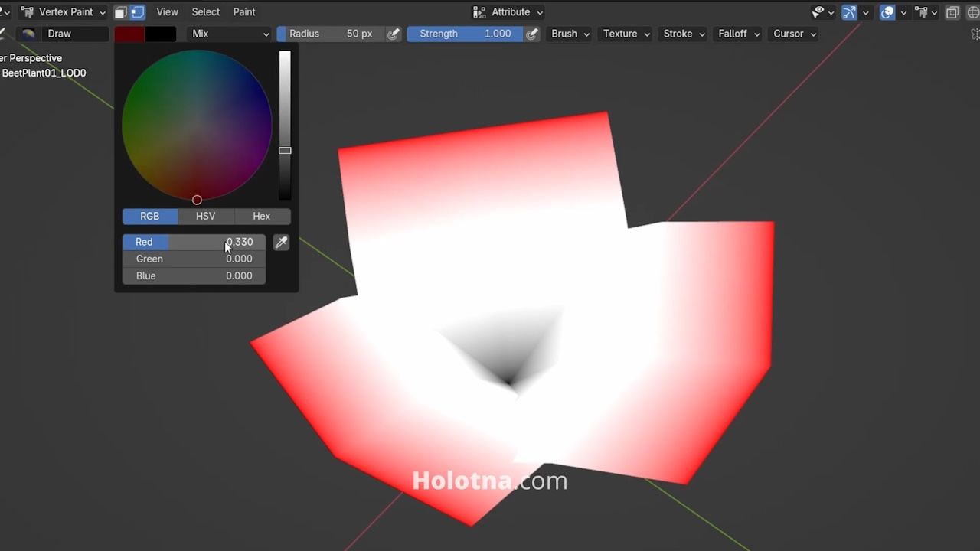
Task: Open the Cursor settings dropdown
Action: point(794,34)
